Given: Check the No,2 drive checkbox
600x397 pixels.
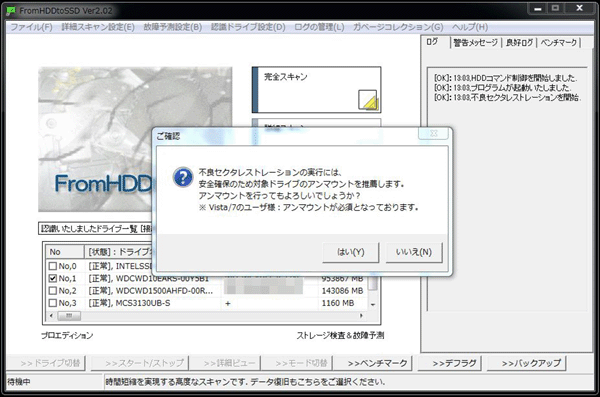Looking at the screenshot, I should [53, 291].
